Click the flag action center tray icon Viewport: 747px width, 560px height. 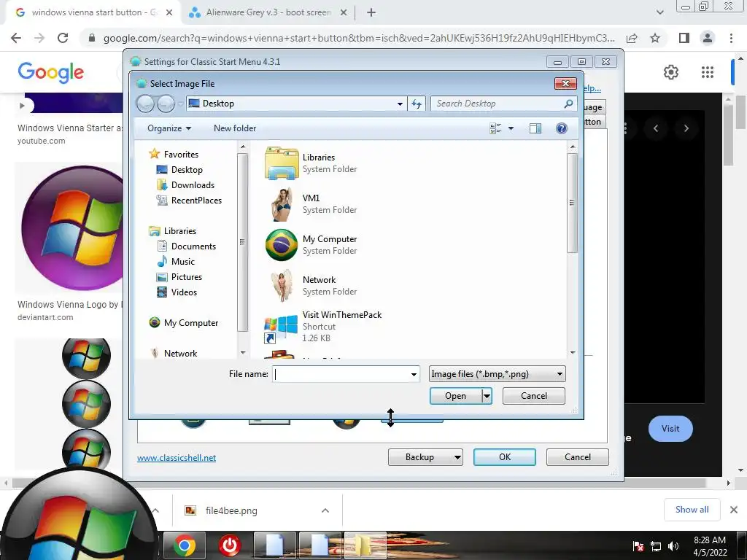click(x=638, y=546)
